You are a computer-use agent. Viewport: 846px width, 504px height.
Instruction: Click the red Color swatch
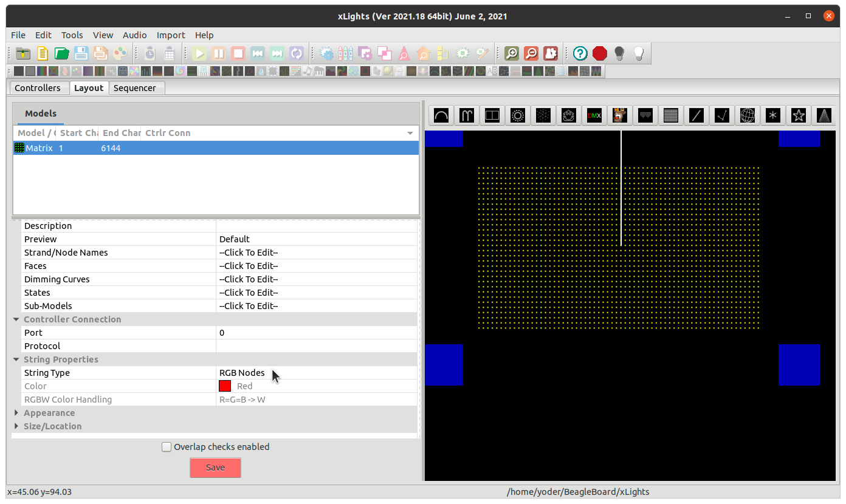pos(225,386)
